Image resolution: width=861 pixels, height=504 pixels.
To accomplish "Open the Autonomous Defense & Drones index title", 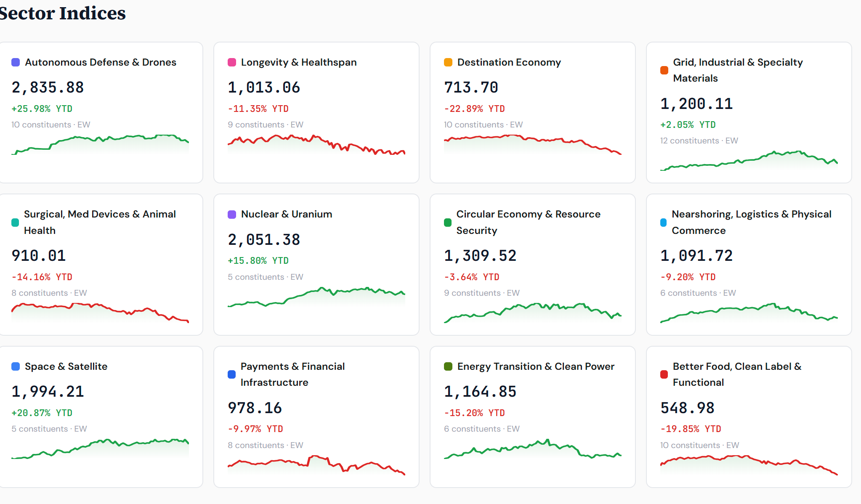I will tap(101, 62).
